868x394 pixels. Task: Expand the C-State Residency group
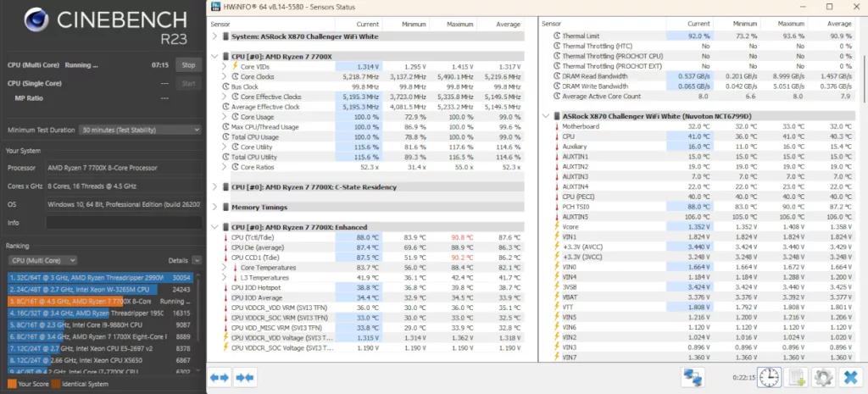214,187
